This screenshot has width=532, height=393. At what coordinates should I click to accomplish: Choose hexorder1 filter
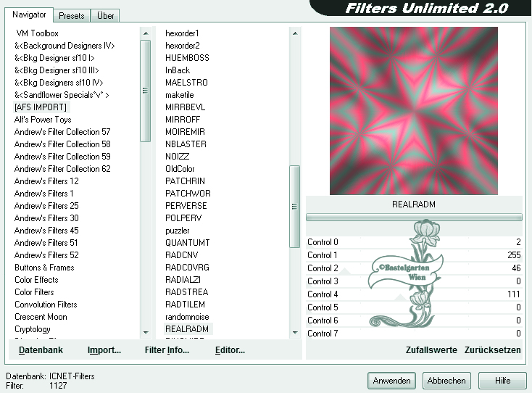click(182, 33)
